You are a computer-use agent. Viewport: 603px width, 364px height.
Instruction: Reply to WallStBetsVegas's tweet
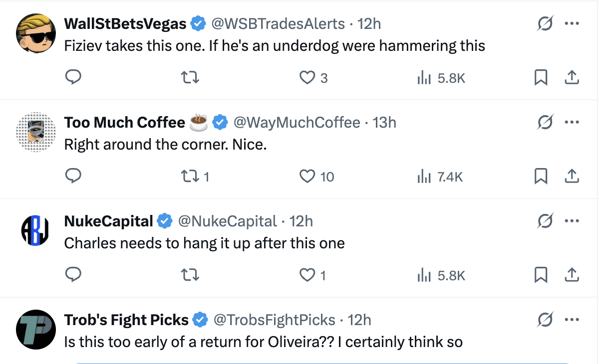coord(73,78)
